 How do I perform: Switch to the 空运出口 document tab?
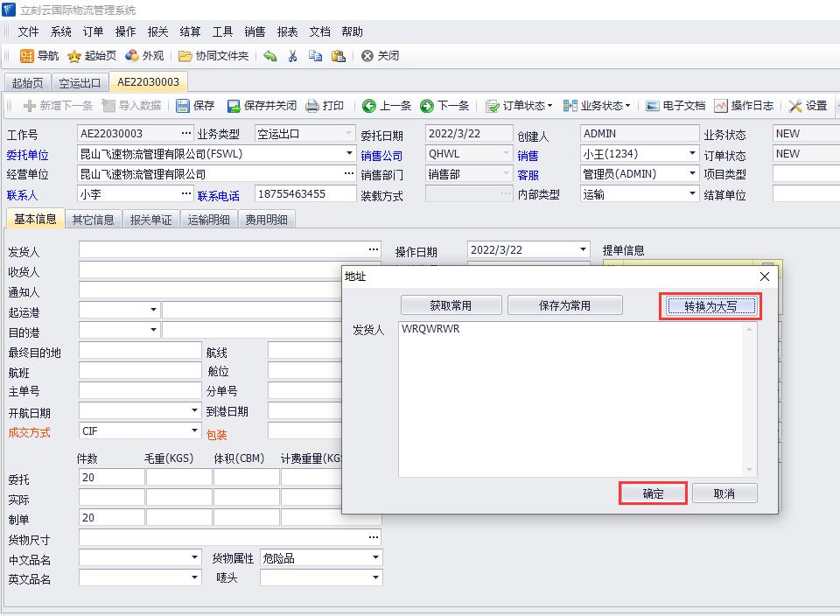pos(80,83)
